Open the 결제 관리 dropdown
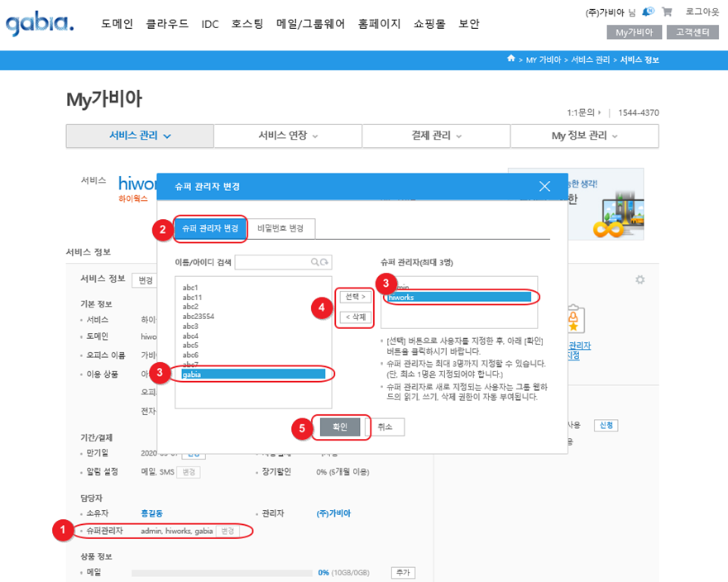 click(436, 136)
